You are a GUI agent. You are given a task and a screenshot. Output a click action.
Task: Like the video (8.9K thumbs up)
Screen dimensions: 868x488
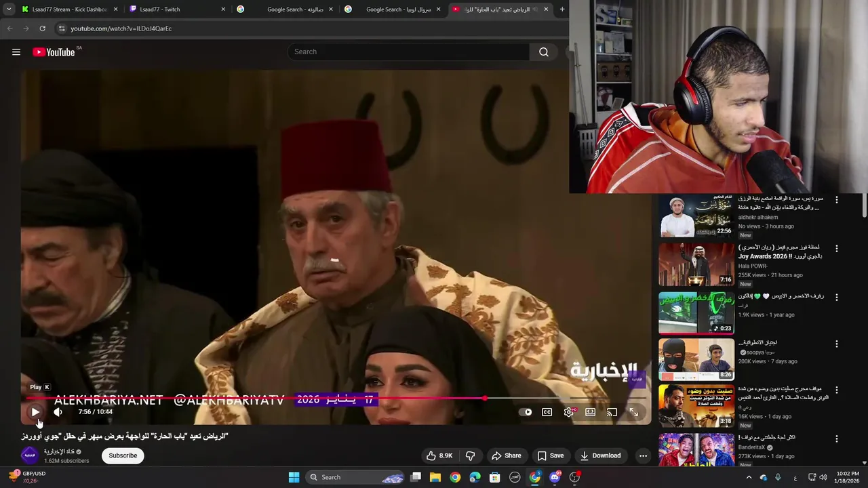439,455
